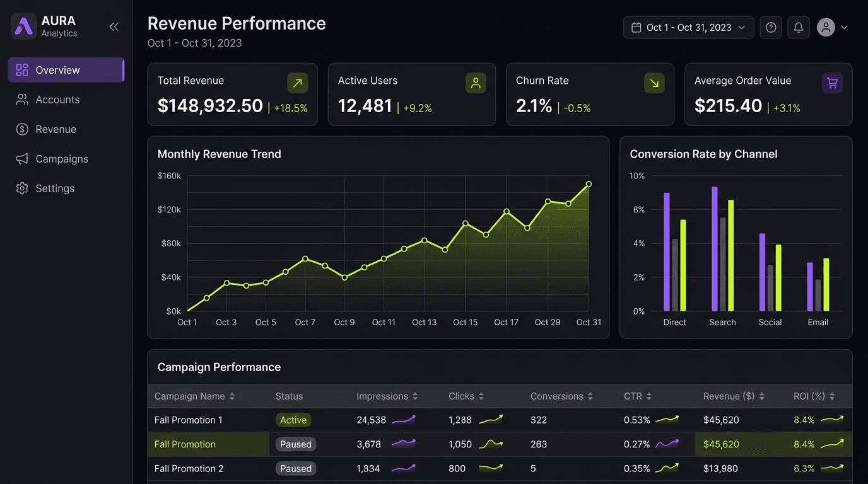The image size is (868, 484).
Task: Click the Revenue dollar icon in sidebar
Action: pos(22,129)
